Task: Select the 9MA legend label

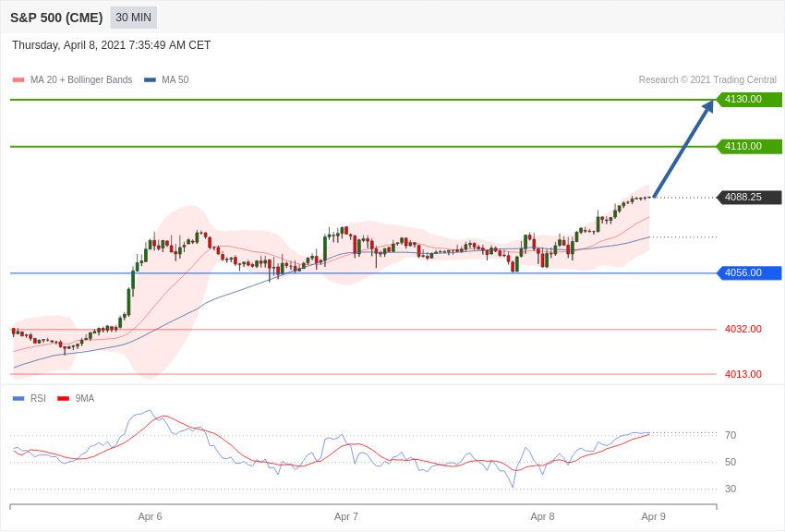Action: 85,398
